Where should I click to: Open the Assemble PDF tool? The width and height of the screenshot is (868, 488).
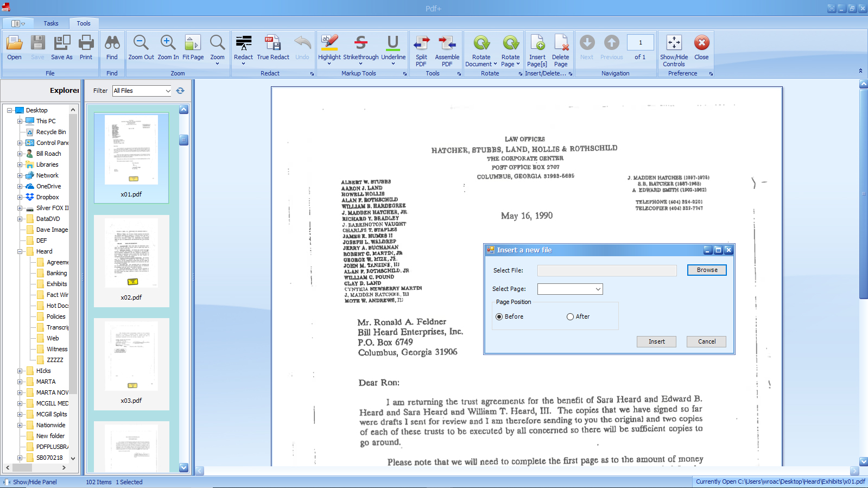click(x=447, y=50)
